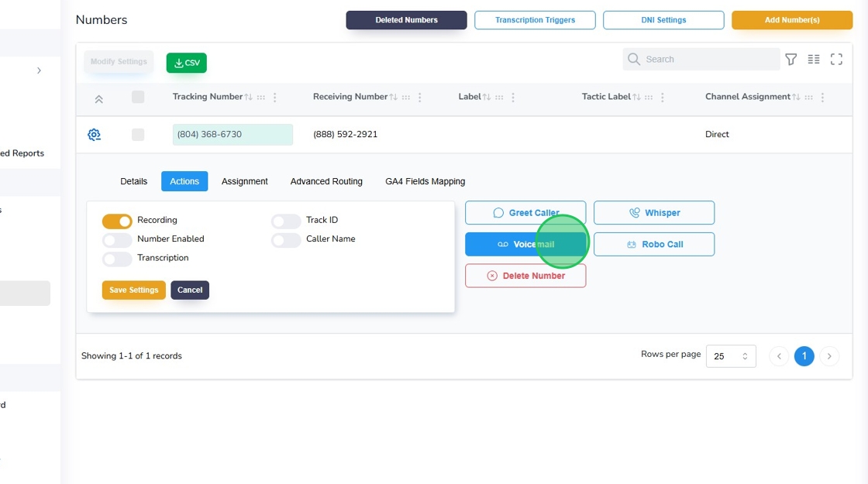The height and width of the screenshot is (484, 868).
Task: Open the row settings gear icon
Action: click(x=94, y=135)
